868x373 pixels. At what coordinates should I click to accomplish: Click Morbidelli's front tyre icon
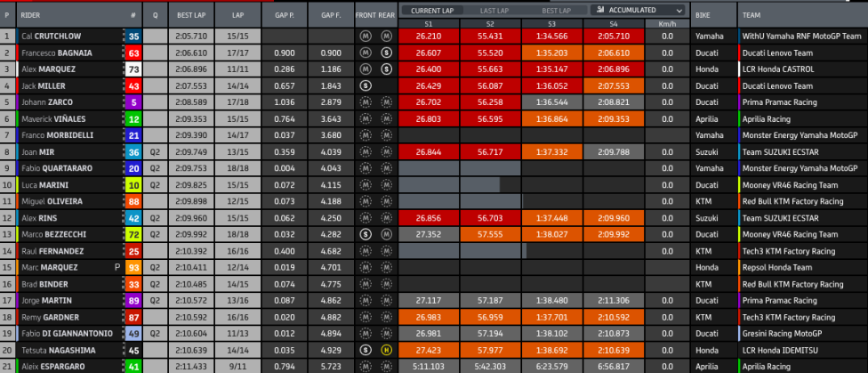pos(366,135)
